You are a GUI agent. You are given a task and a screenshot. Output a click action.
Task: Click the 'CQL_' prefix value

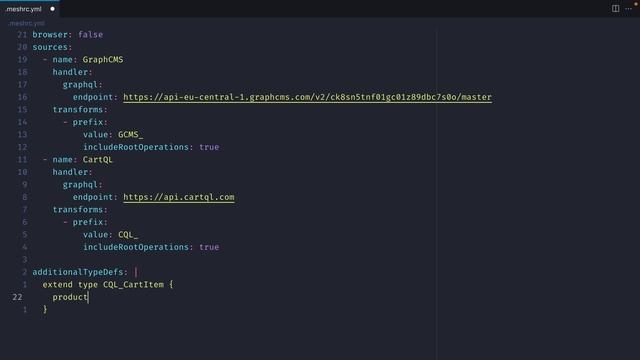[x=128, y=235]
